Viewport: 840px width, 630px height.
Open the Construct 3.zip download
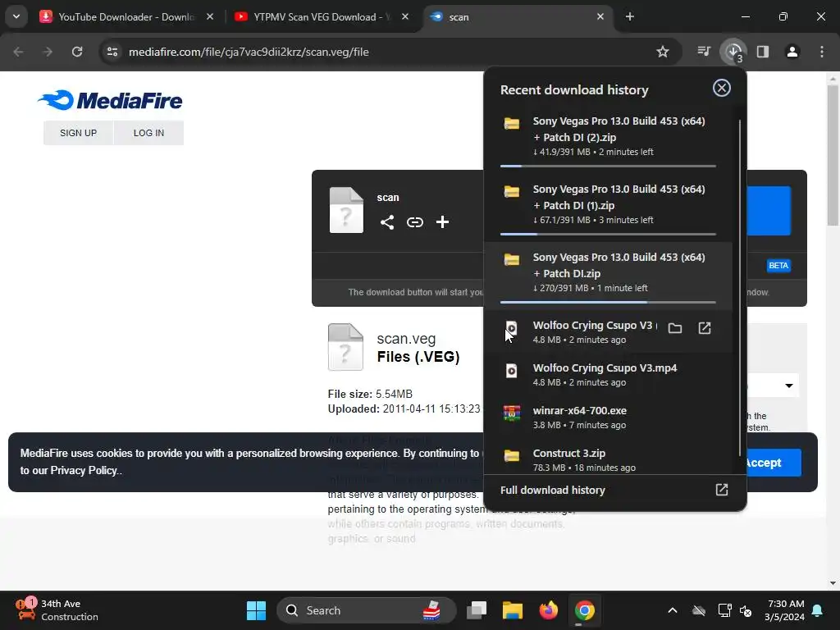(x=608, y=459)
